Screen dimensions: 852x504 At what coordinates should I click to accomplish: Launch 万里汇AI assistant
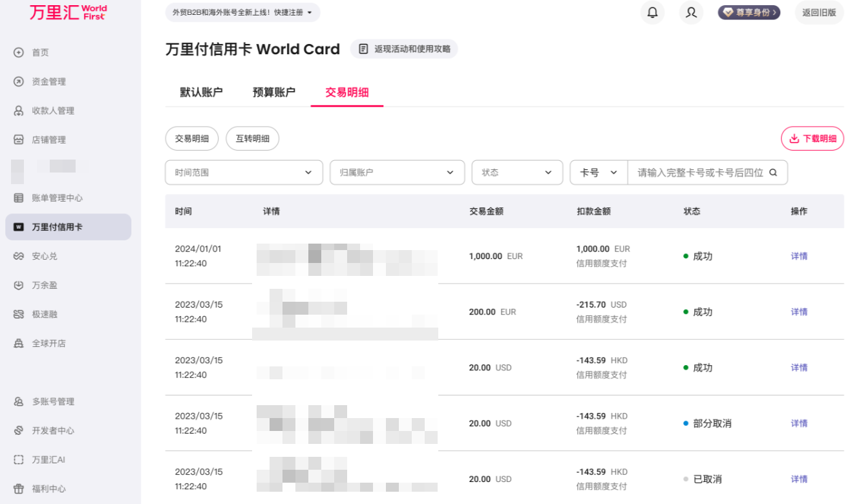(47, 459)
